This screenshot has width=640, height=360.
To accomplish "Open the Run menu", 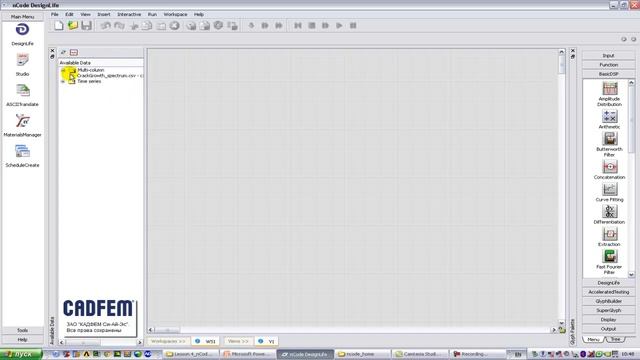I will [x=152, y=14].
